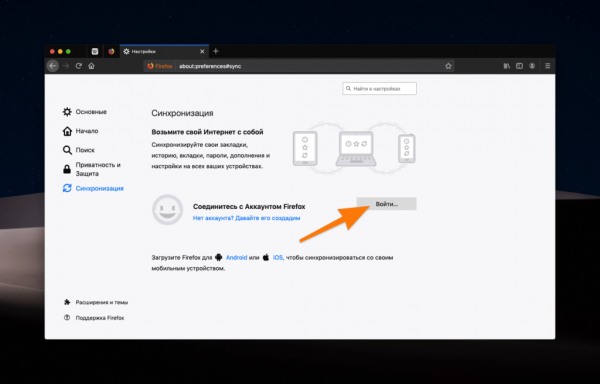
Task: Open the iOS download link
Action: 278,257
